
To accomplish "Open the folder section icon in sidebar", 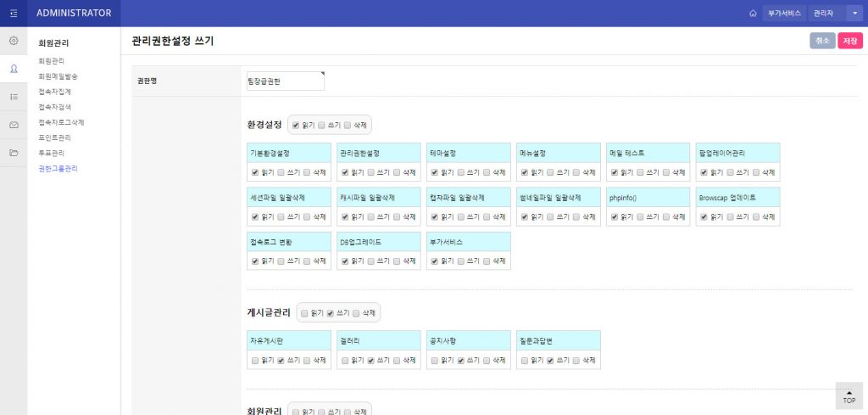I will [x=14, y=153].
